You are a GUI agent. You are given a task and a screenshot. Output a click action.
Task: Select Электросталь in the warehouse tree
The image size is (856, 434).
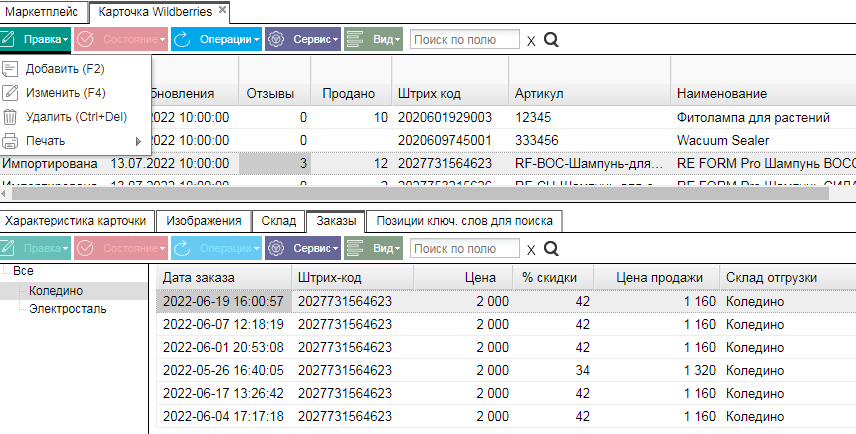68,309
